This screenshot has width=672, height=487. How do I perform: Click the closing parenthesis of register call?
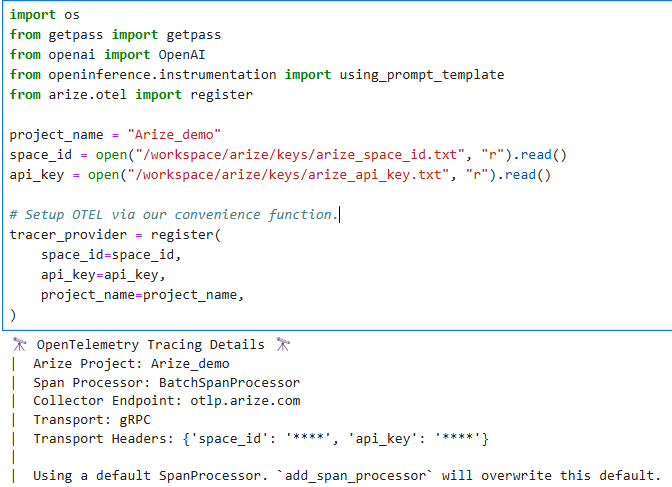pos(13,315)
